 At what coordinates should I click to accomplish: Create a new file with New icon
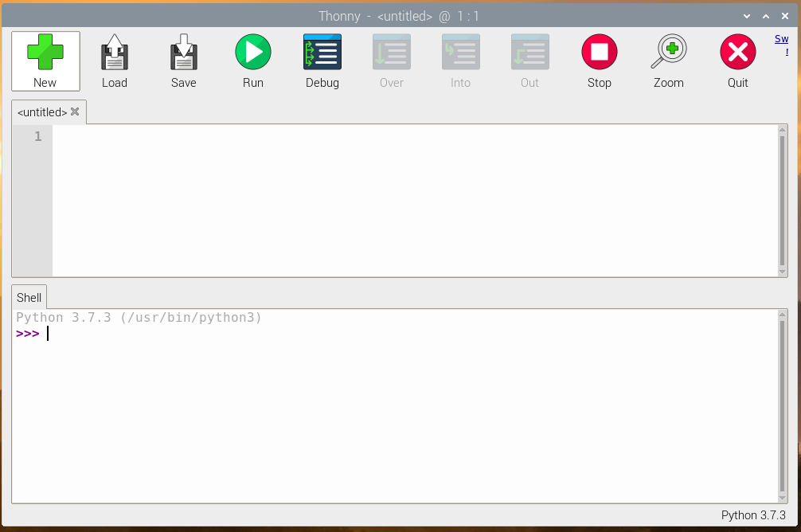45,61
